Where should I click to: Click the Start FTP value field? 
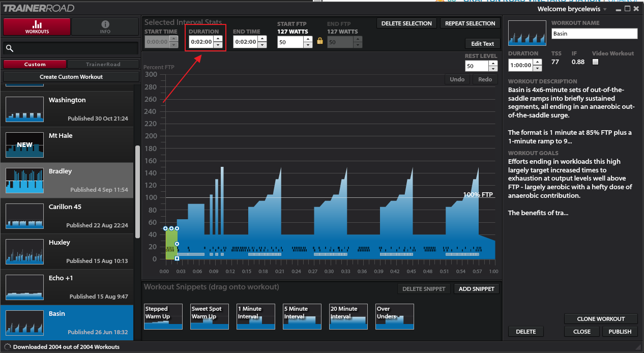pyautogui.click(x=290, y=42)
